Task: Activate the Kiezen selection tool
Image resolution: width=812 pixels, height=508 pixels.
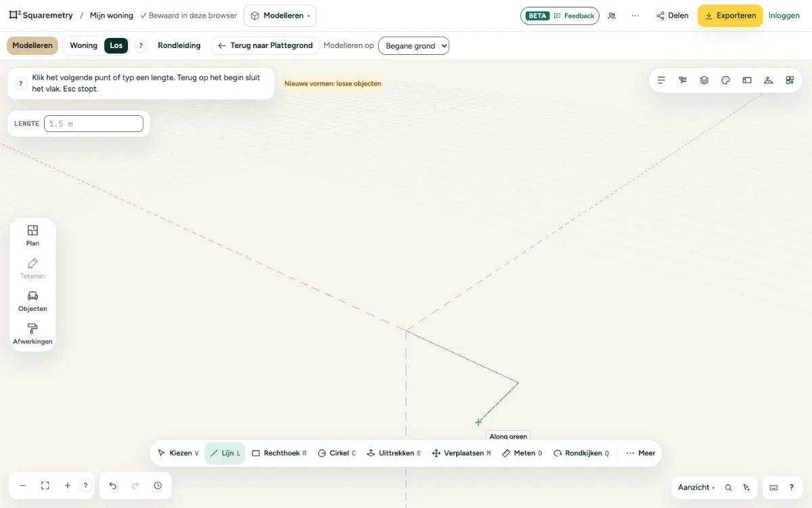Action: 178,453
